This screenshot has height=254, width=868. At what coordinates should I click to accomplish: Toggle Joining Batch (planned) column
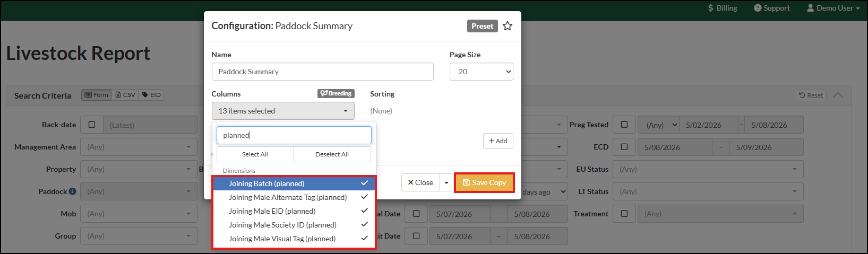point(294,183)
